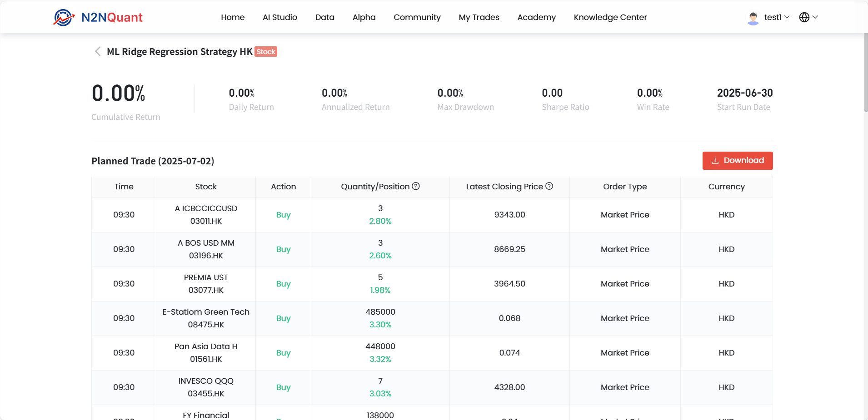Click the help icon beside Latest Closing Price
This screenshot has width=868, height=420.
point(549,186)
